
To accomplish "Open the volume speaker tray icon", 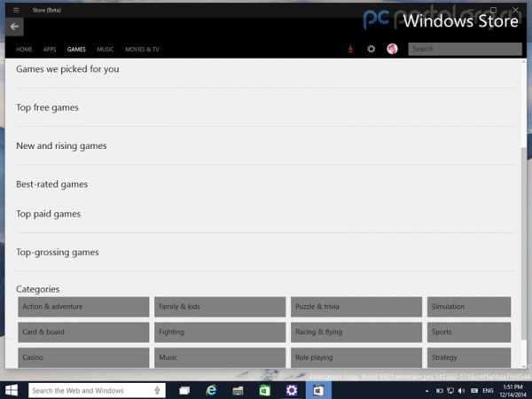I will tap(462, 391).
